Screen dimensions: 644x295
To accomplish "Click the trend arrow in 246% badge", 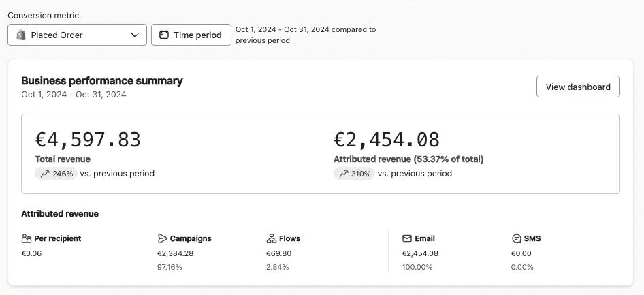I will (45, 174).
